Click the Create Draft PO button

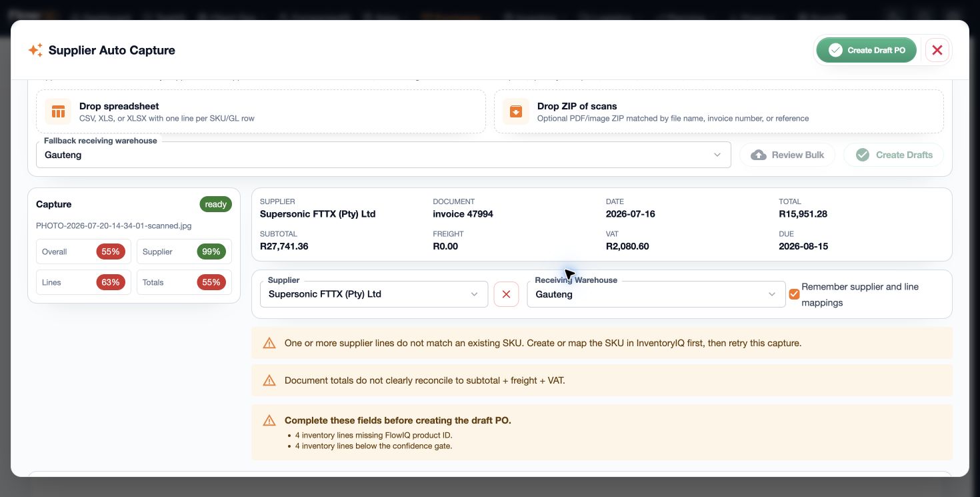(867, 50)
